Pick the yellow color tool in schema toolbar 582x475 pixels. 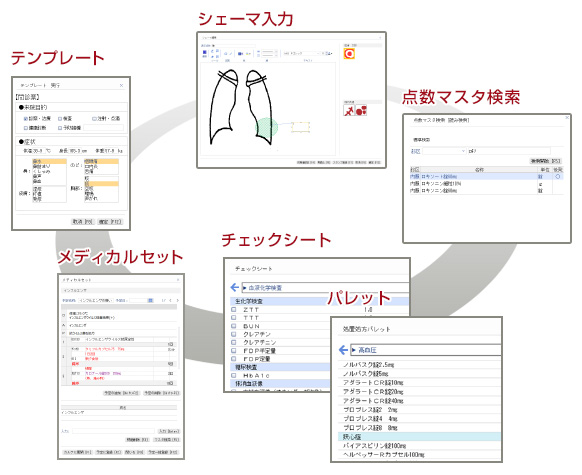click(x=249, y=53)
